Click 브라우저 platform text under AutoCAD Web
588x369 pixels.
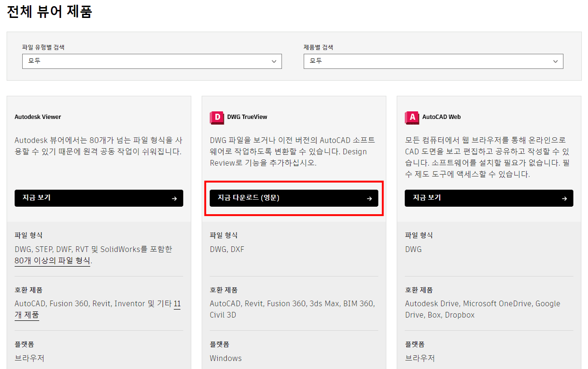(x=420, y=358)
